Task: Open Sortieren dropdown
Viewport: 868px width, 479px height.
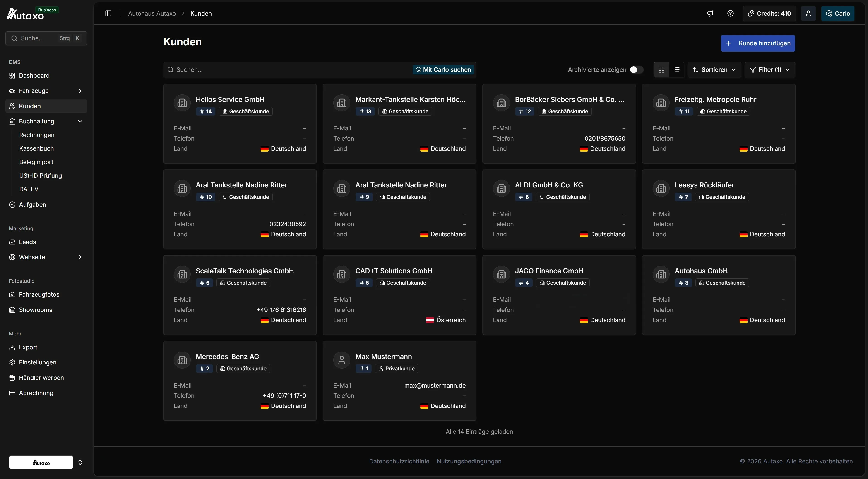Action: coord(714,70)
